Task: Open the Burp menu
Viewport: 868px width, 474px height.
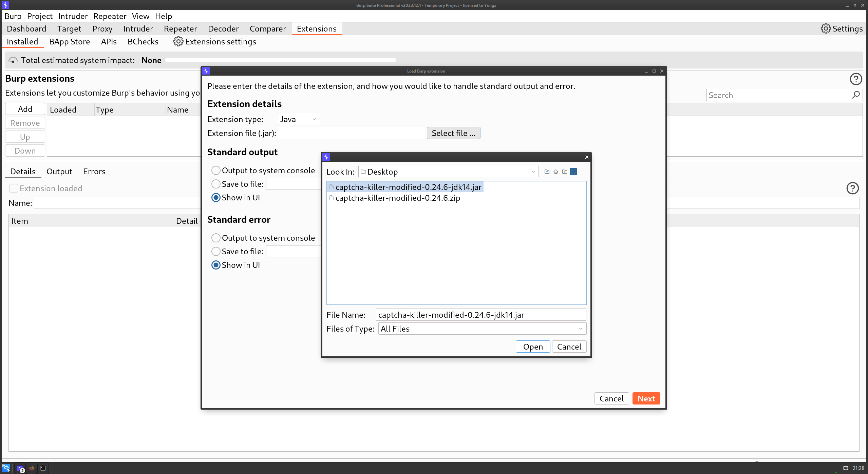Action: pyautogui.click(x=13, y=16)
